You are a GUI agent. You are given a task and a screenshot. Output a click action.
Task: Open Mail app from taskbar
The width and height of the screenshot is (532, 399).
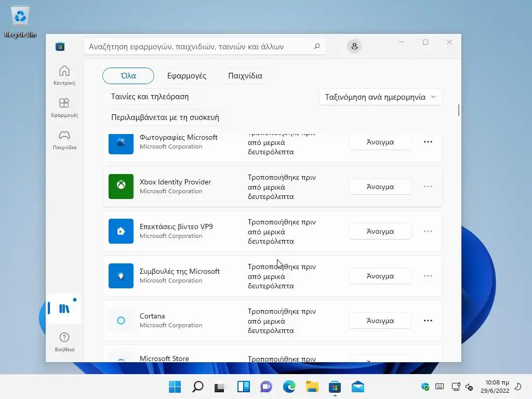coord(357,387)
